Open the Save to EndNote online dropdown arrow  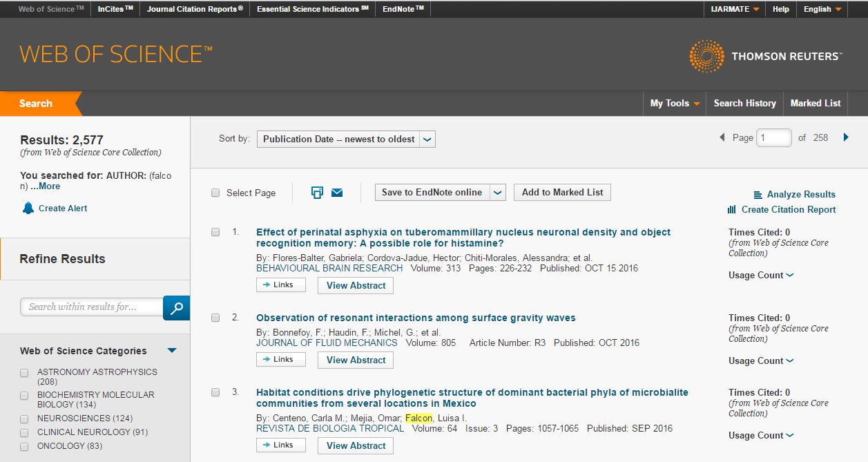(x=498, y=193)
